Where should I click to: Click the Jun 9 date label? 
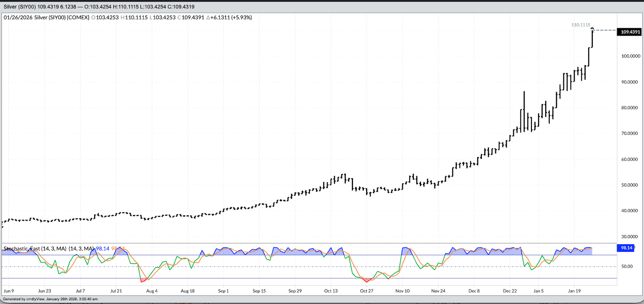[9, 291]
